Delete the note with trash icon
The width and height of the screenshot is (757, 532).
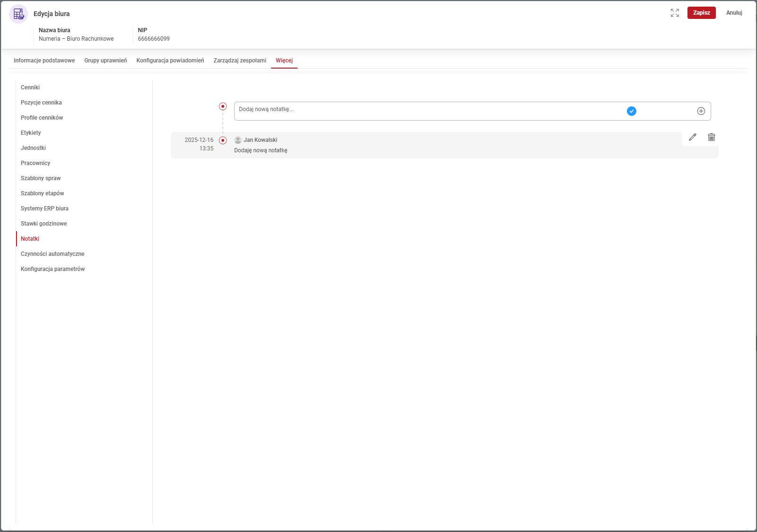(x=711, y=137)
